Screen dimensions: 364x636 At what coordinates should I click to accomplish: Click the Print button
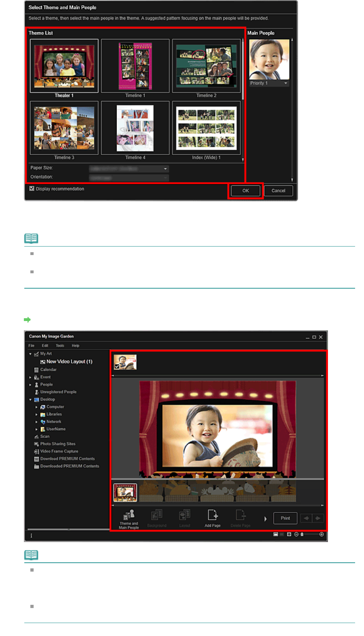[x=285, y=518]
